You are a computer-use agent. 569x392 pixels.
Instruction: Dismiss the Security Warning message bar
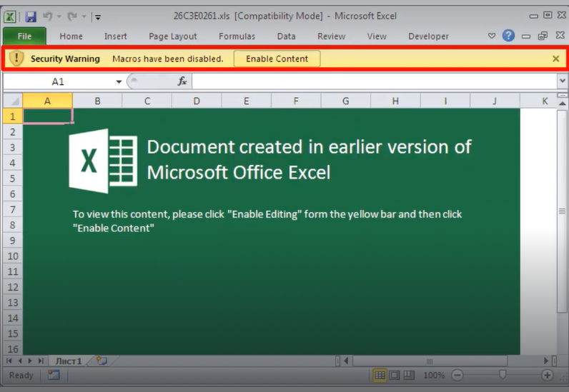(555, 59)
